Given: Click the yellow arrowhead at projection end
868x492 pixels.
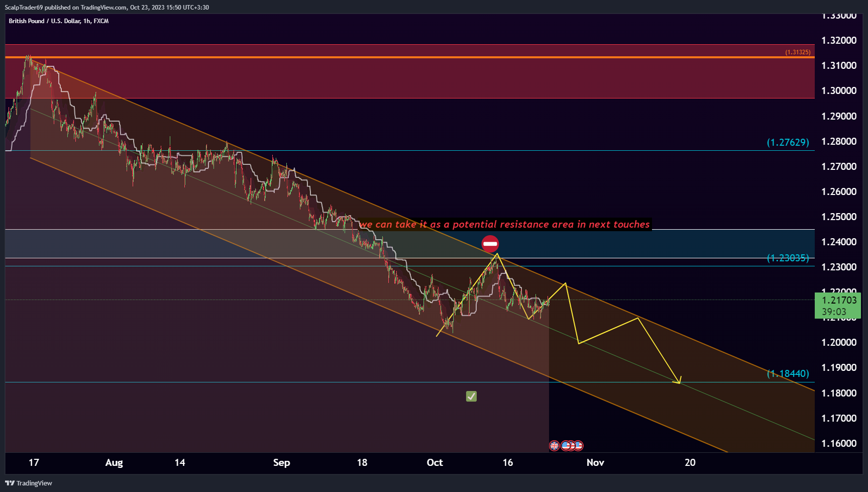Looking at the screenshot, I should coord(678,380).
